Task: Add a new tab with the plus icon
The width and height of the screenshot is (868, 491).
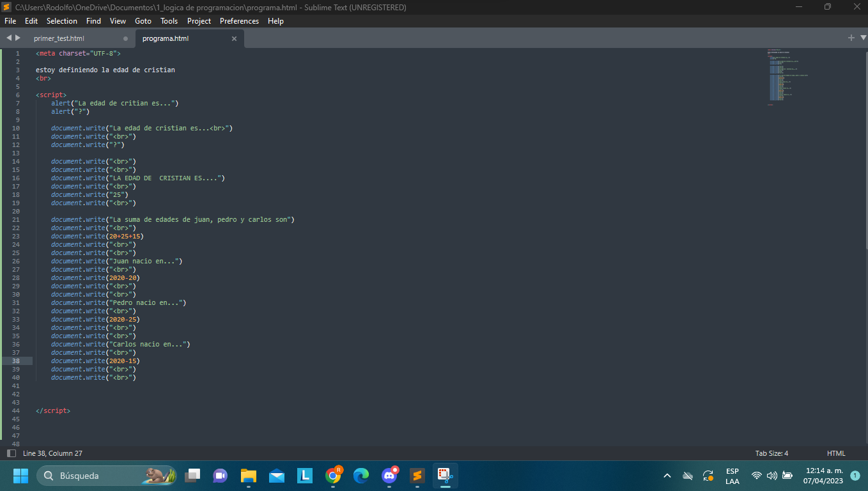Action: pos(851,38)
